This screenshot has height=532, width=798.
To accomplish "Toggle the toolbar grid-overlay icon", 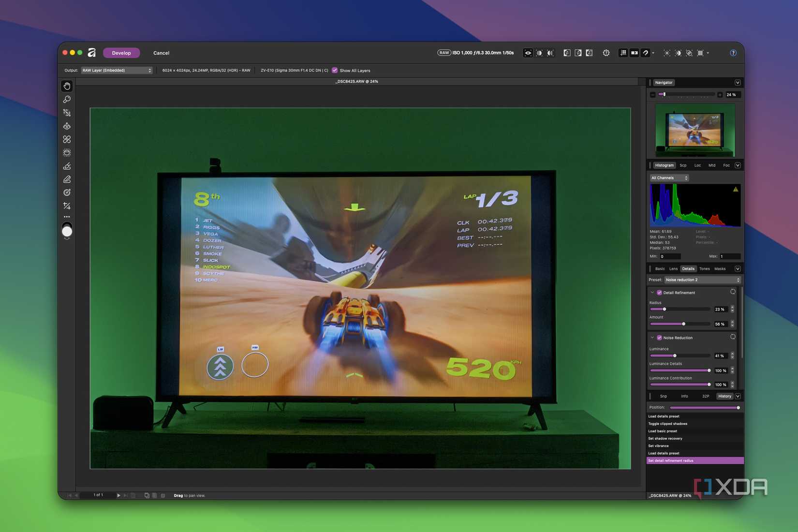I will point(700,53).
